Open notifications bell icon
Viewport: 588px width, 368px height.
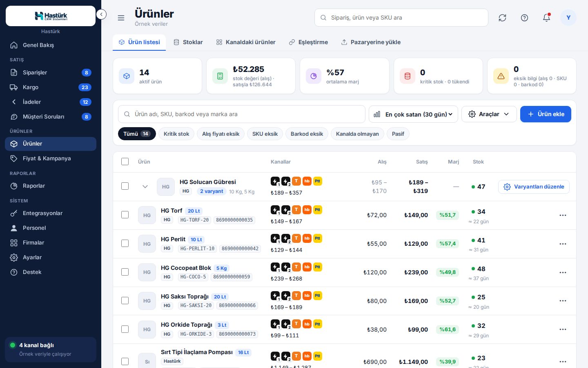(x=546, y=18)
